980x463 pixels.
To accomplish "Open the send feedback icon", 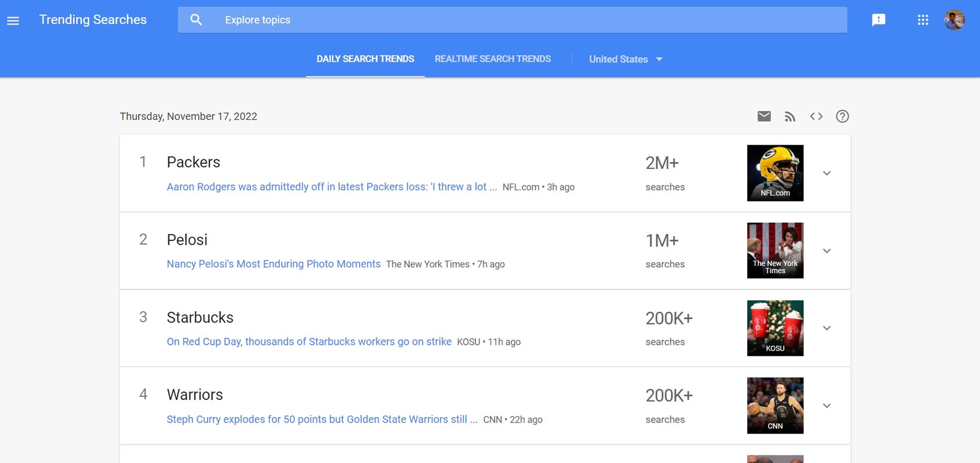I will tap(879, 20).
